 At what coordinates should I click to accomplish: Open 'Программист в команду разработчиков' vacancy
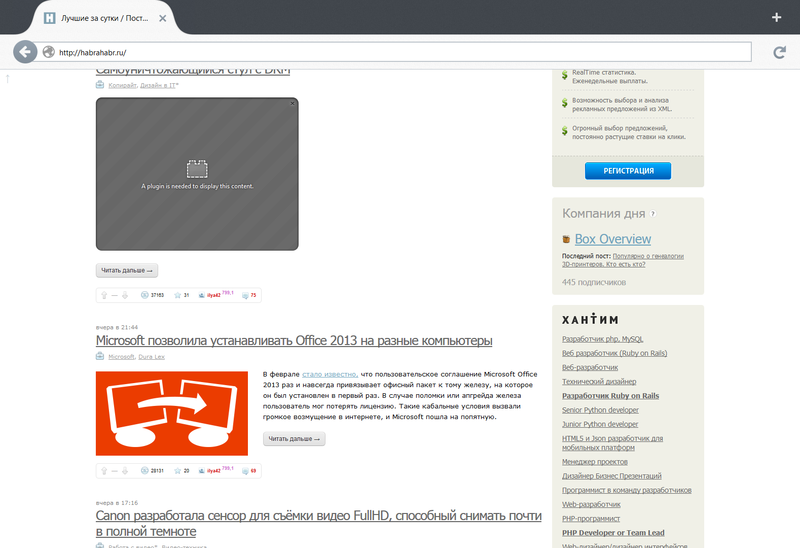pos(627,490)
